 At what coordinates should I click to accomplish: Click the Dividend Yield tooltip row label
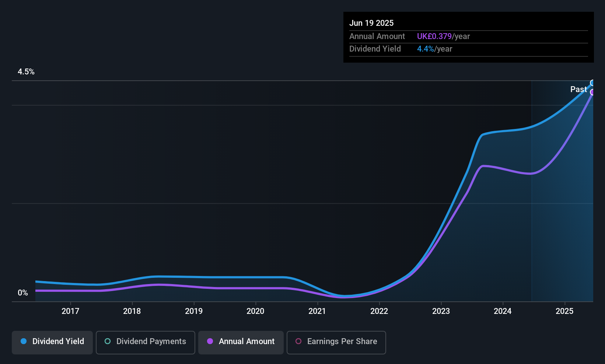[375, 49]
